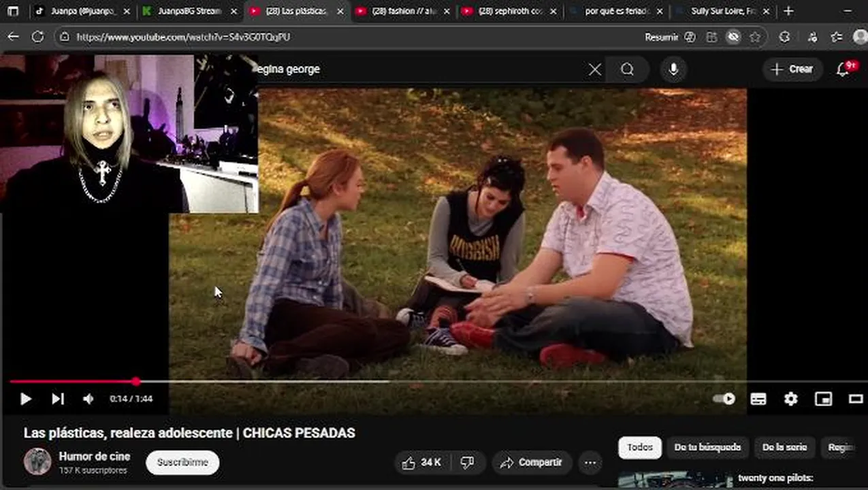The width and height of the screenshot is (868, 490).
Task: Click Compartir share button
Action: click(532, 463)
